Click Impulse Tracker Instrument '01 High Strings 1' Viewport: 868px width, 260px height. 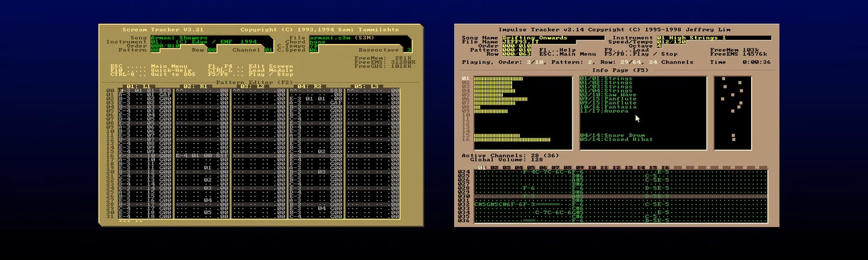[714, 38]
